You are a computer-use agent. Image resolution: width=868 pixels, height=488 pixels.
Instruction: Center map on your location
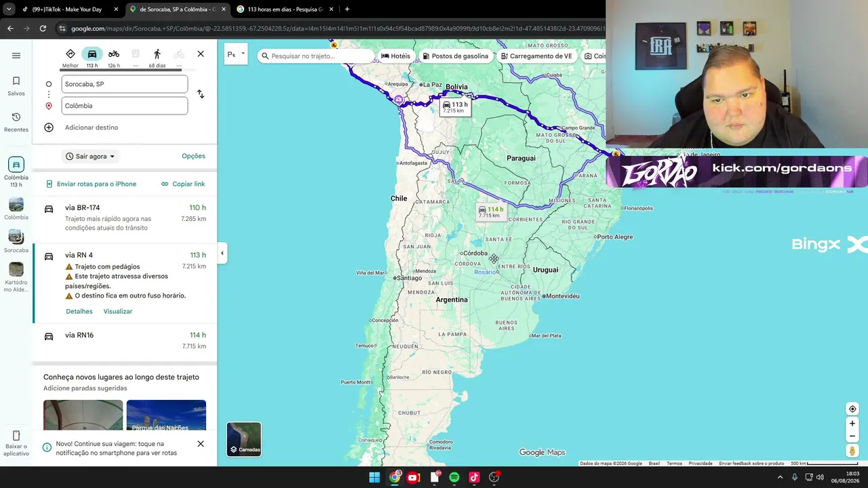click(852, 409)
